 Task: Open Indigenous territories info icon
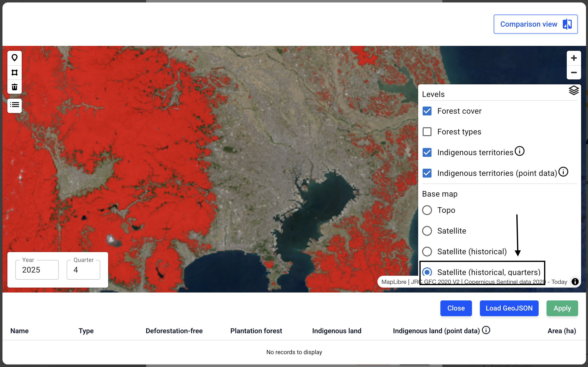pos(520,151)
